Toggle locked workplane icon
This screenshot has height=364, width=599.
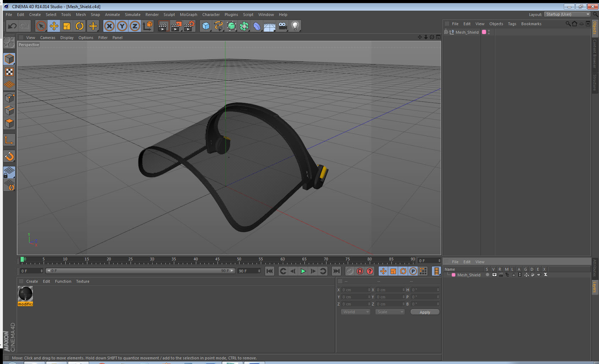(10, 172)
